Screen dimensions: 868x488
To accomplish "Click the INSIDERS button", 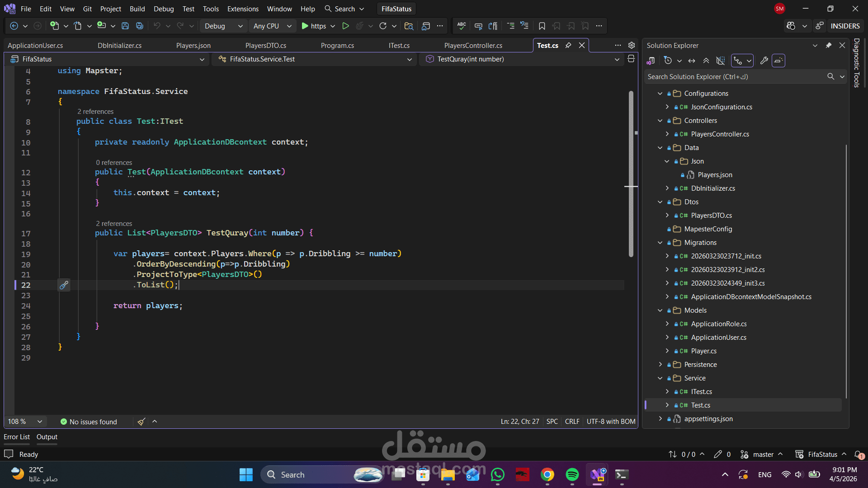I will click(844, 26).
